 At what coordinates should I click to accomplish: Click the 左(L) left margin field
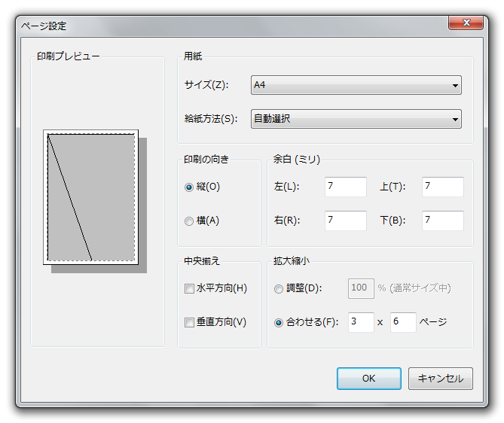coord(345,187)
